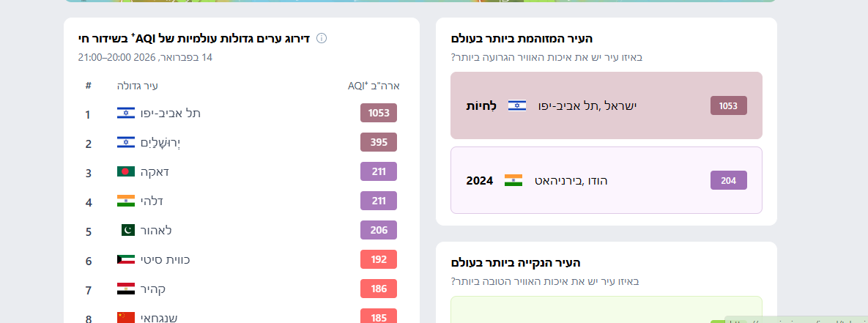Click the 192 AQI badge for Kuwait City
Image resolution: width=868 pixels, height=323 pixels.
pyautogui.click(x=379, y=259)
